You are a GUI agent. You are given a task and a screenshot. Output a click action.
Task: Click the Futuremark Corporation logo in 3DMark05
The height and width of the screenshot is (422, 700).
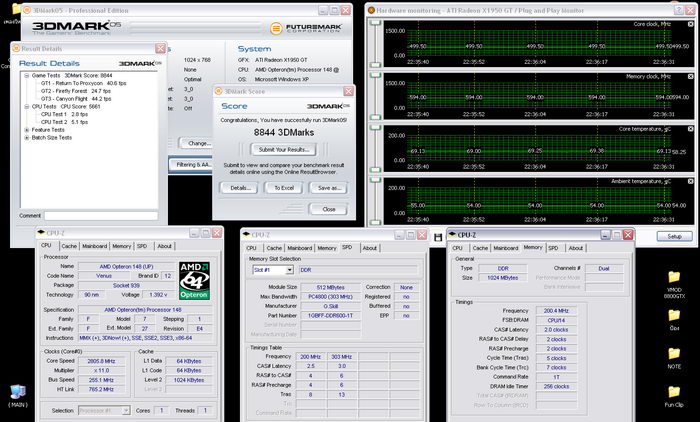[306, 28]
